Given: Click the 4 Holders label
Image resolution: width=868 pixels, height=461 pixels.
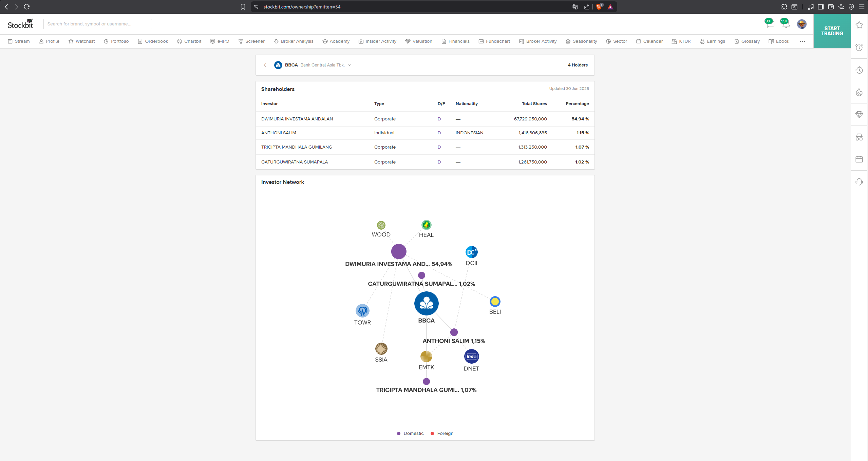Looking at the screenshot, I should click(578, 65).
